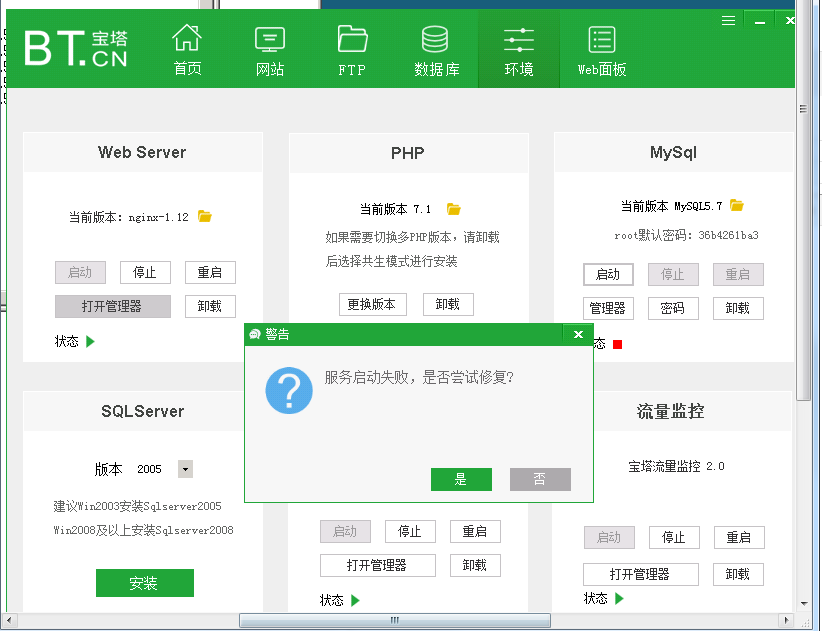
Task: Click the green Web Server status arrow
Action: (x=90, y=342)
